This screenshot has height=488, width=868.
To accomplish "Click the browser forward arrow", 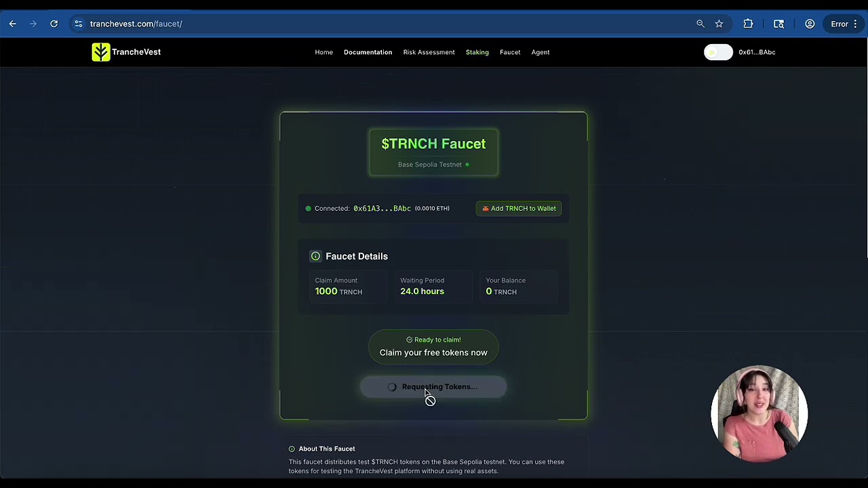I will click(x=33, y=24).
